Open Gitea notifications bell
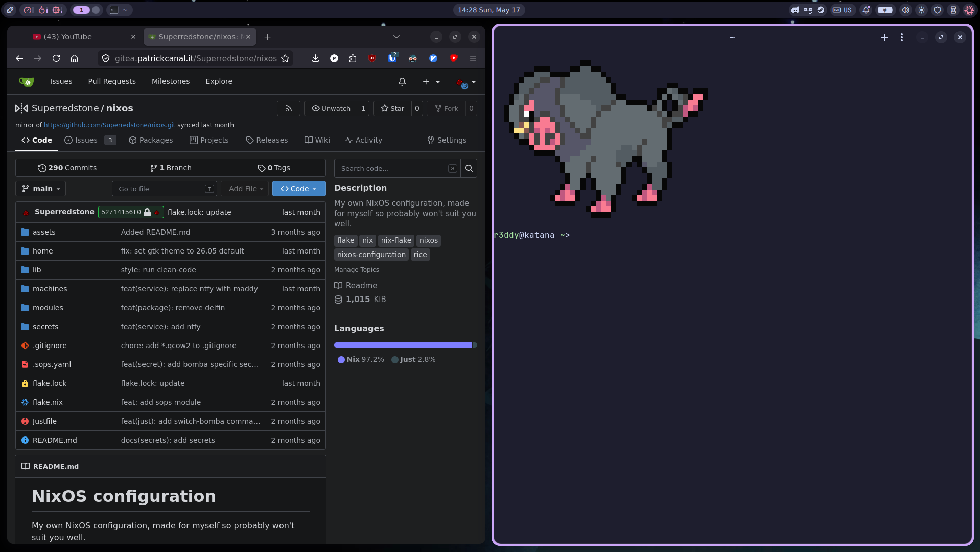The image size is (980, 552). point(402,82)
